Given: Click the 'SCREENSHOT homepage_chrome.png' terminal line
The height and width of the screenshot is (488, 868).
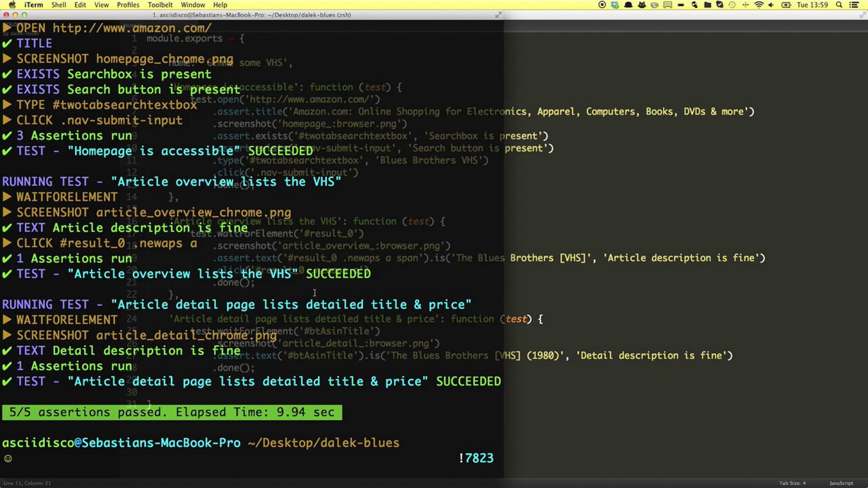Looking at the screenshot, I should (x=118, y=59).
